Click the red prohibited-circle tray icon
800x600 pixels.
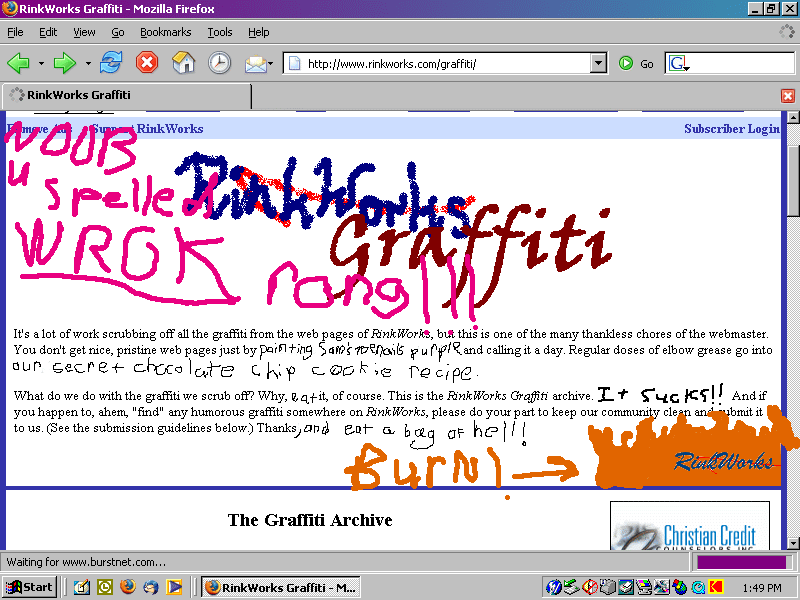pos(590,587)
